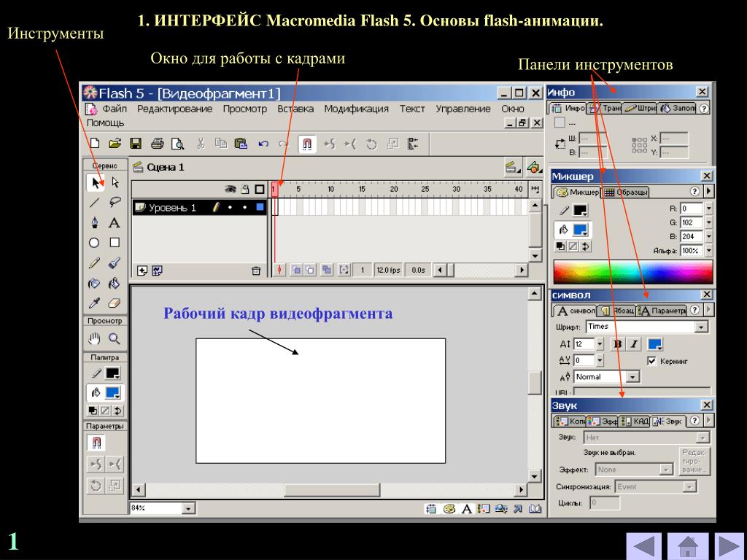The width and height of the screenshot is (747, 560).
Task: Open the R value slider arrow
Action: point(709,208)
